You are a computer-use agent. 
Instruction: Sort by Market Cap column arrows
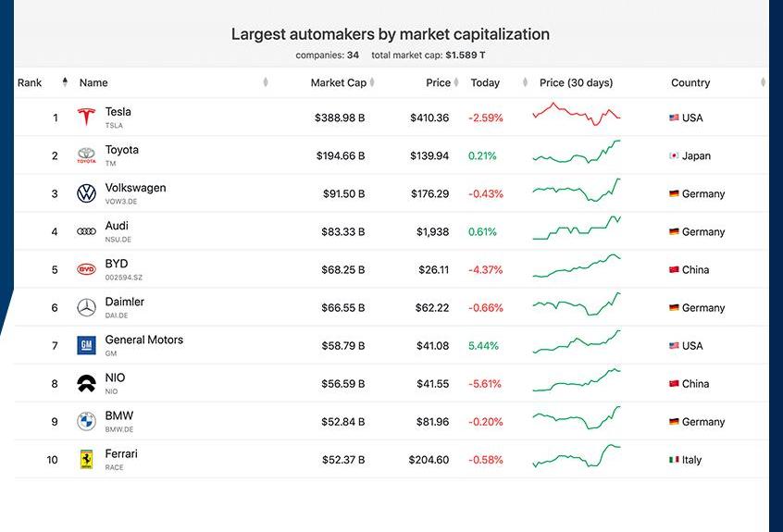coord(372,81)
